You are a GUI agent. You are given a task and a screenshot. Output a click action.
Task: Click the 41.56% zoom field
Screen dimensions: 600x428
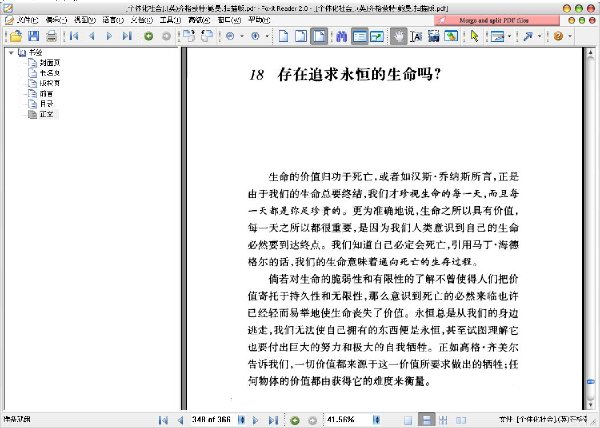[x=348, y=420]
